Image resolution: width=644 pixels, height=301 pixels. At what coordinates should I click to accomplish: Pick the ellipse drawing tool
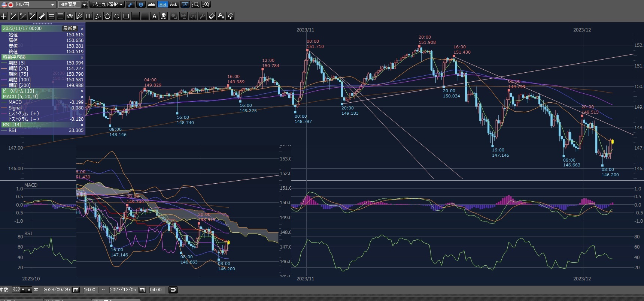tap(117, 16)
